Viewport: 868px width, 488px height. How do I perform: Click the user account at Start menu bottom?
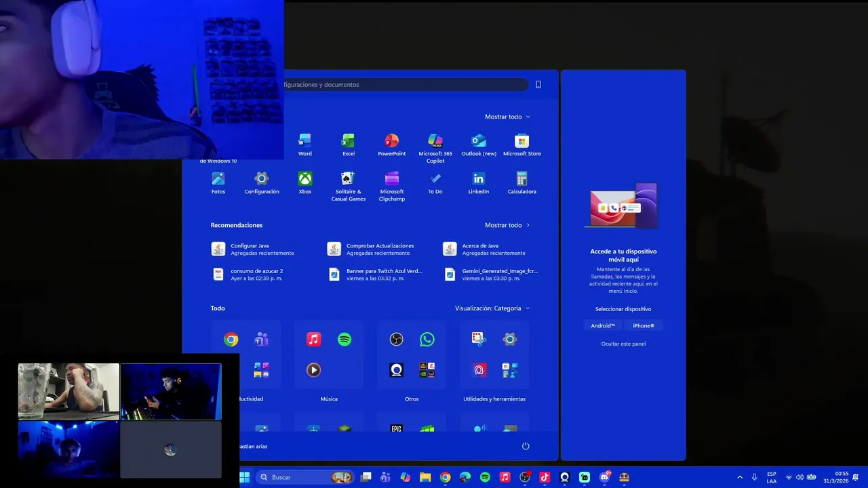point(254,446)
